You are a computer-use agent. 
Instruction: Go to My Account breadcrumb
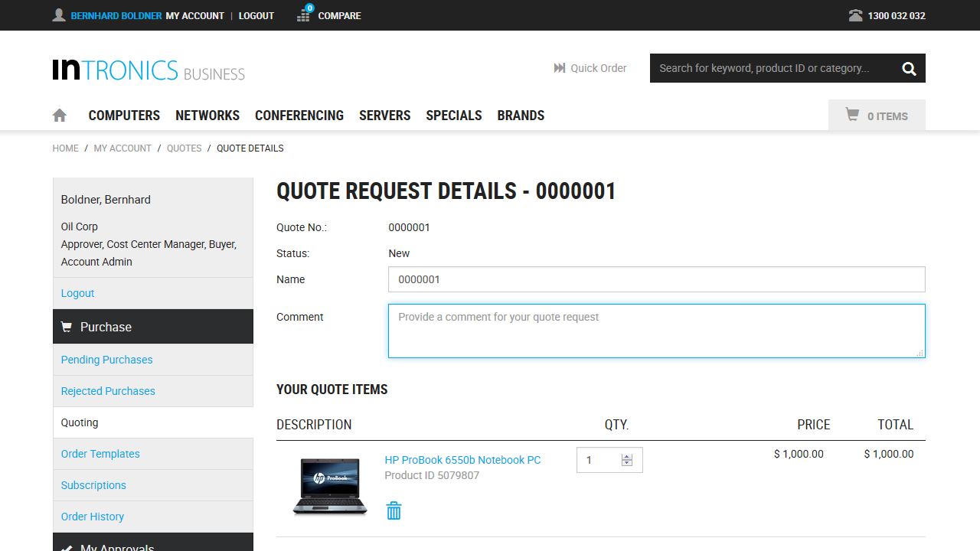pos(122,148)
